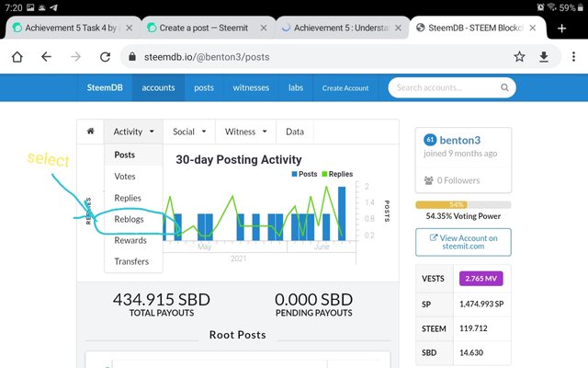Image resolution: width=588 pixels, height=368 pixels.
Task: Select Votes in Activity menu
Action: tap(133, 176)
